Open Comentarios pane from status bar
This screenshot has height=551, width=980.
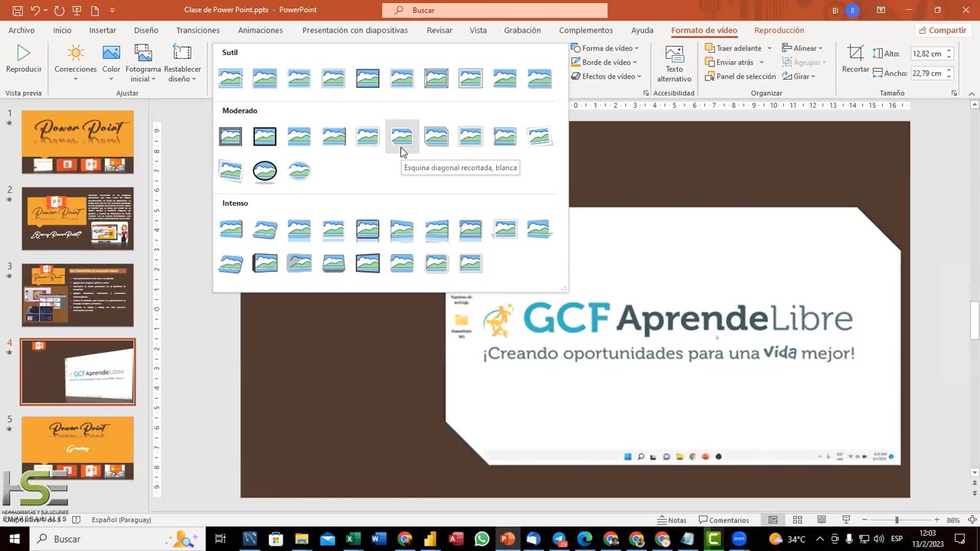[724, 520]
